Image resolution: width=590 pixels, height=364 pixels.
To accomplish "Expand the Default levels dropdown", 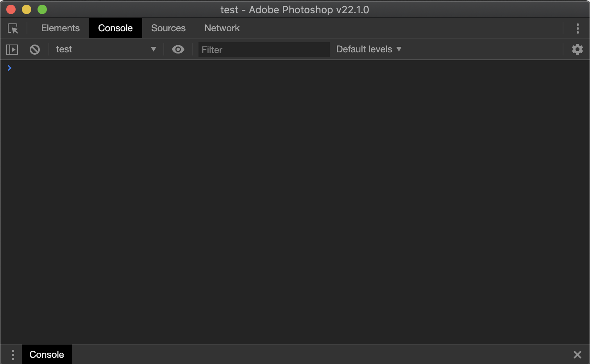I will tap(368, 49).
